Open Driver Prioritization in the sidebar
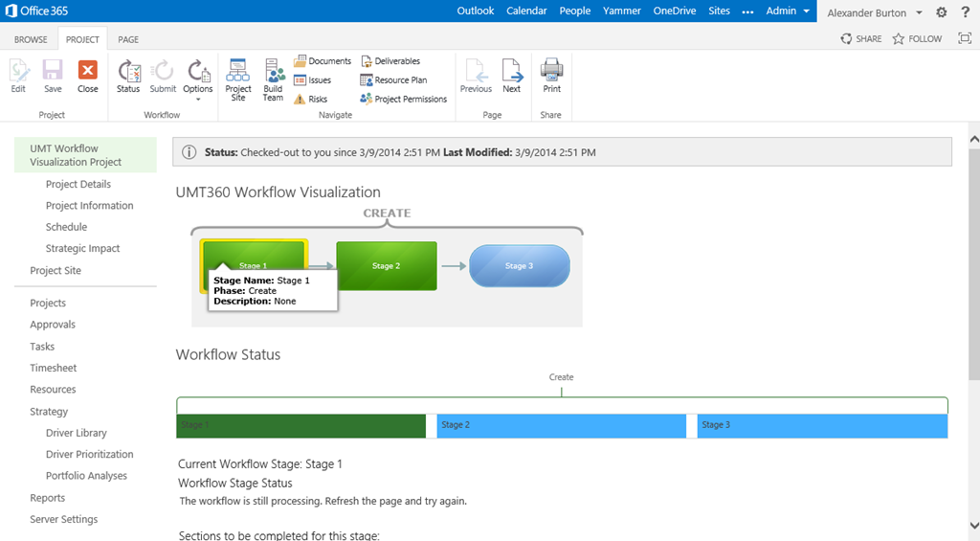This screenshot has height=541, width=980. click(x=89, y=454)
